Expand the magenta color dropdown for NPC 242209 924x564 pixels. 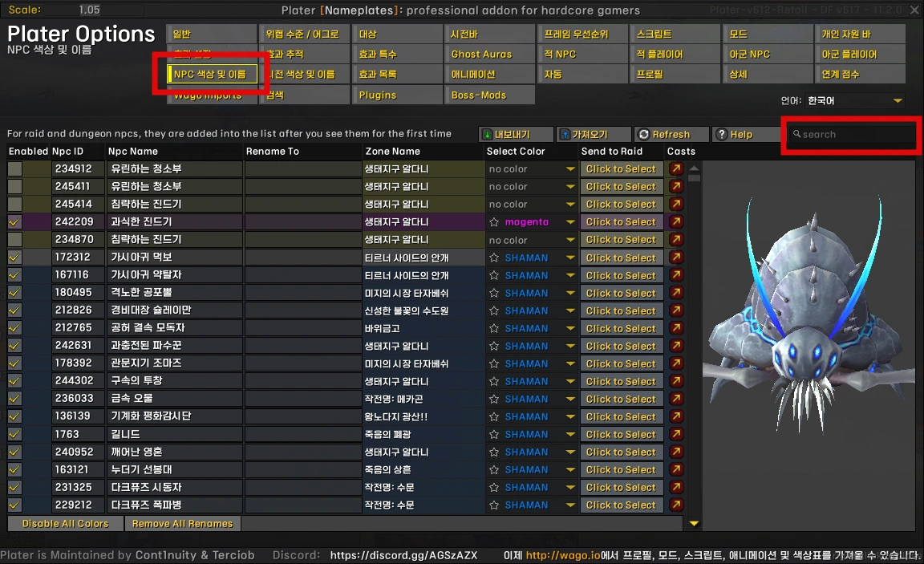570,222
